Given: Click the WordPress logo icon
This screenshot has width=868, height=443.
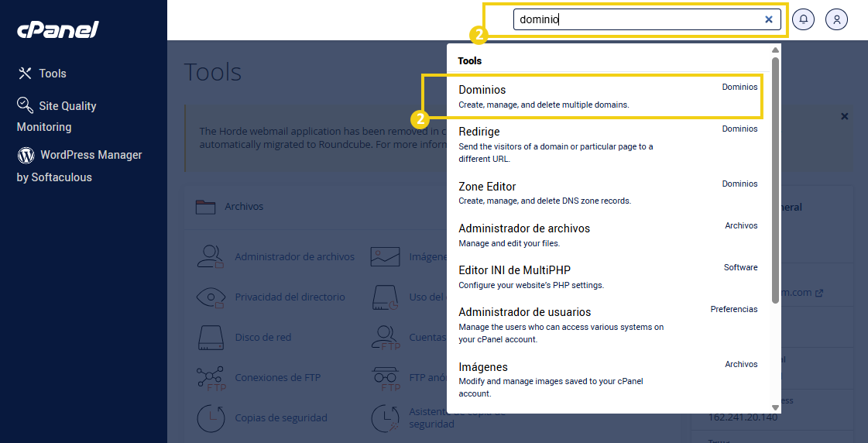Looking at the screenshot, I should (26, 156).
